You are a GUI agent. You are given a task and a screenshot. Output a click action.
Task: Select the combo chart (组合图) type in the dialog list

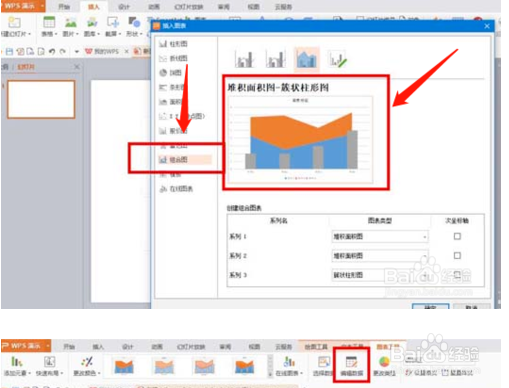185,160
